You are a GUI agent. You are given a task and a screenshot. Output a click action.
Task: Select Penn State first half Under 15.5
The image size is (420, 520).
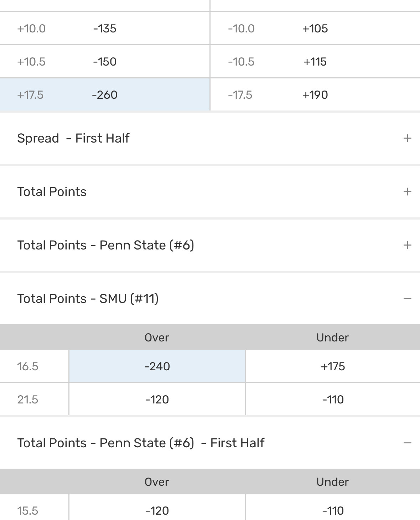click(333, 510)
